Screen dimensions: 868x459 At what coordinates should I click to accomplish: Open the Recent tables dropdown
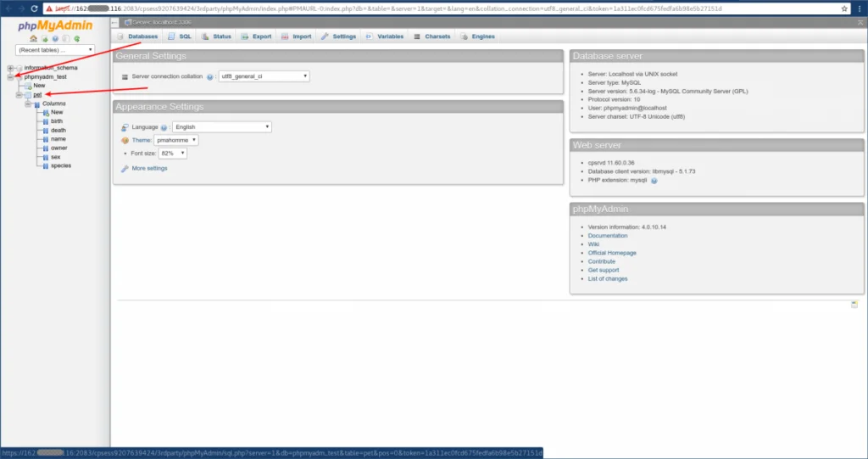pos(55,50)
